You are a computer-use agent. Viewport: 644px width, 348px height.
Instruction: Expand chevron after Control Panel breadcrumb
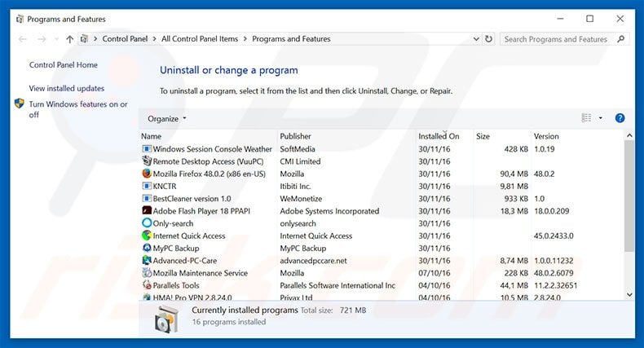154,39
